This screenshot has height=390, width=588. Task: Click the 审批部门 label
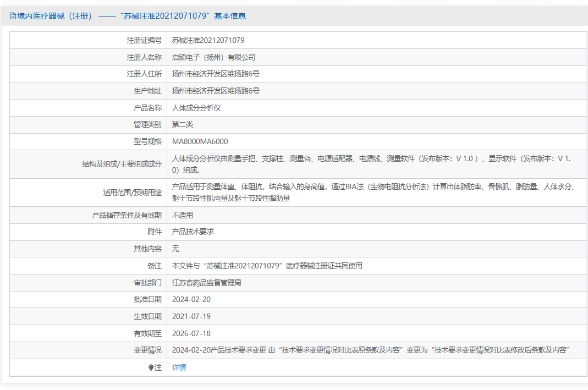coord(148,283)
